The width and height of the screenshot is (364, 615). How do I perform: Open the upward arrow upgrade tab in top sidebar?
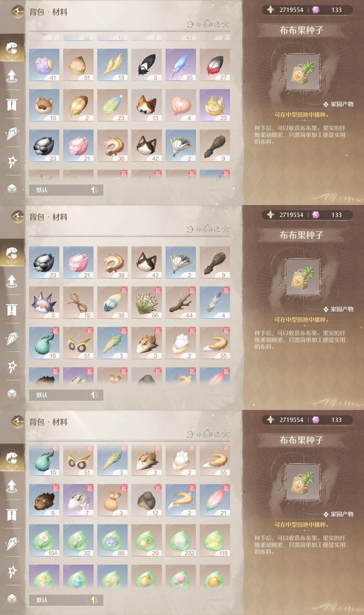point(12,76)
